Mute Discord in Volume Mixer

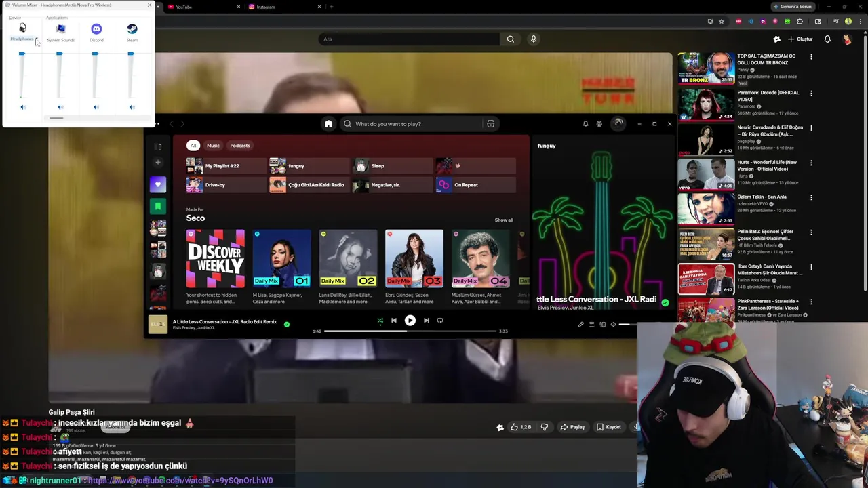pyautogui.click(x=96, y=107)
